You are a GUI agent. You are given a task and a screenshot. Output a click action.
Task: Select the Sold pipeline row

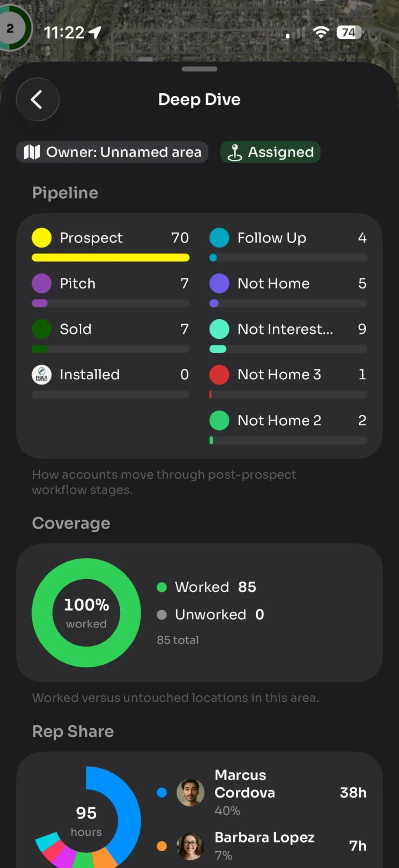[x=111, y=334]
